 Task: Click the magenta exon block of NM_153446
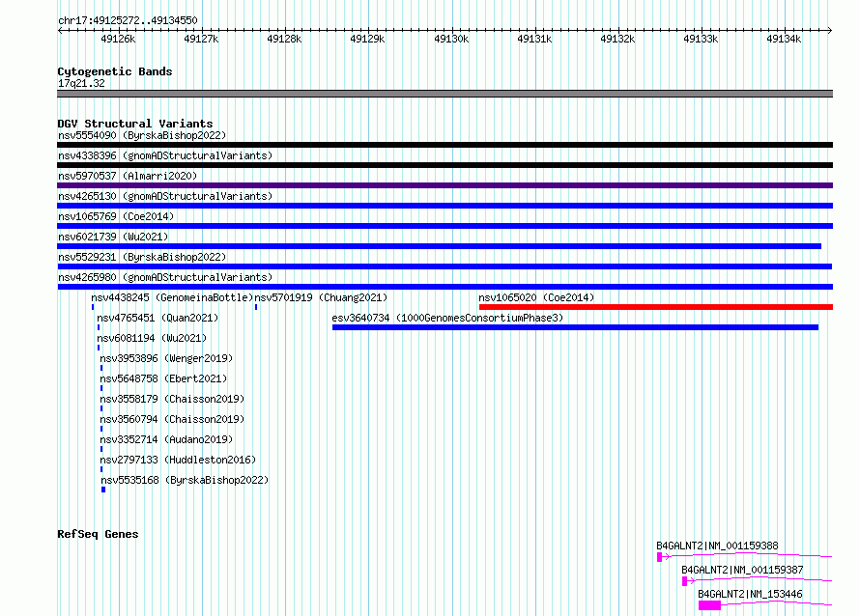709,605
